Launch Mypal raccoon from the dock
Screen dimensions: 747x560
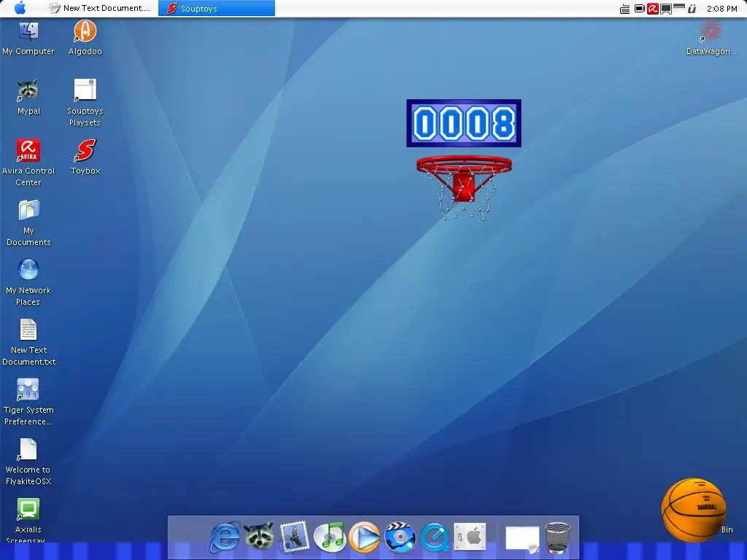(x=259, y=536)
